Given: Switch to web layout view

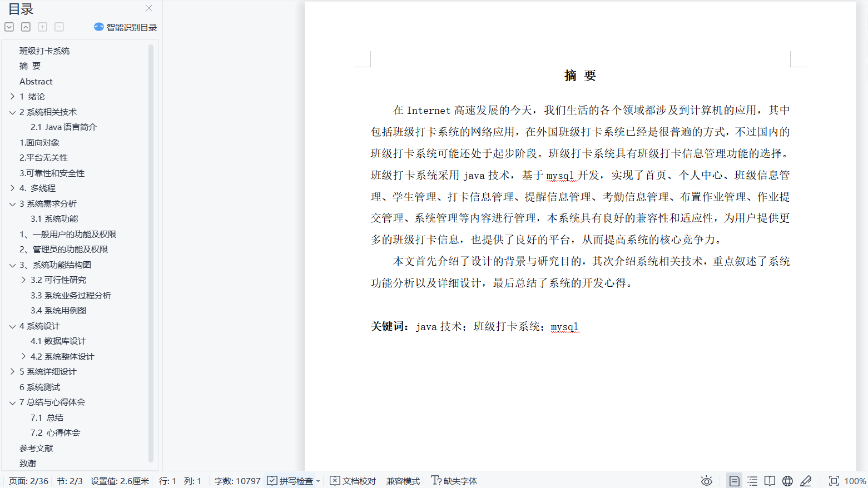Looking at the screenshot, I should [x=787, y=481].
